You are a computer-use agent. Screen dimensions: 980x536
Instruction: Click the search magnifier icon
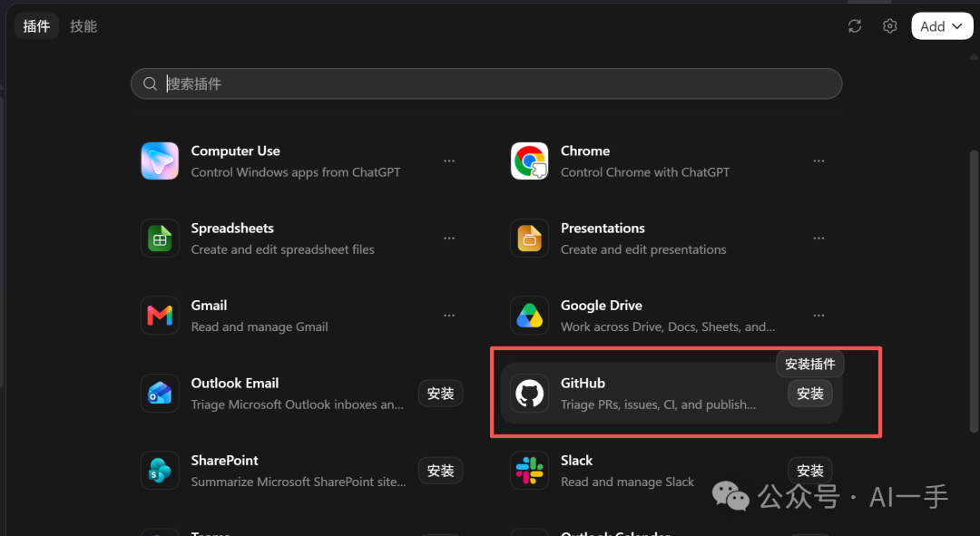[150, 83]
